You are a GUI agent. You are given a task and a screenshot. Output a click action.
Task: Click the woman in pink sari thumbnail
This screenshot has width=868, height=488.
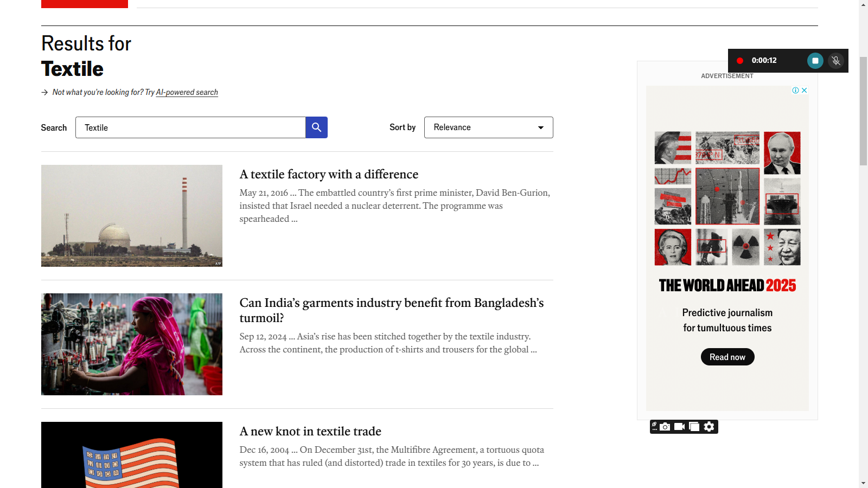(132, 344)
